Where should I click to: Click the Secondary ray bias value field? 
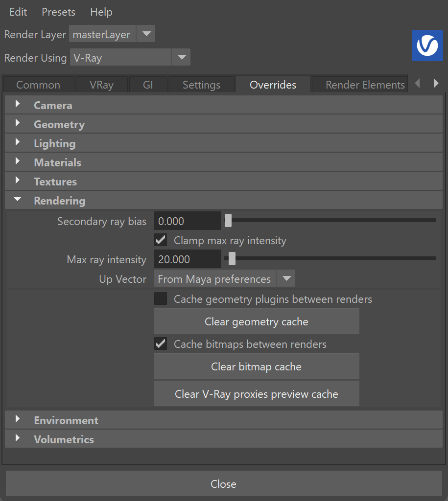click(x=188, y=221)
